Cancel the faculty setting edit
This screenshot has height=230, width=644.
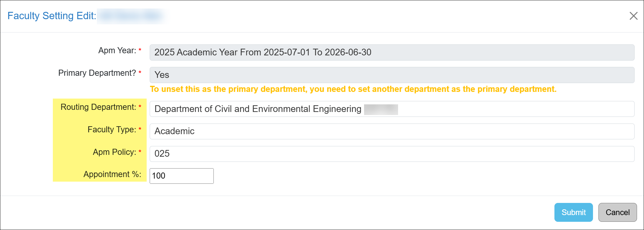click(617, 212)
